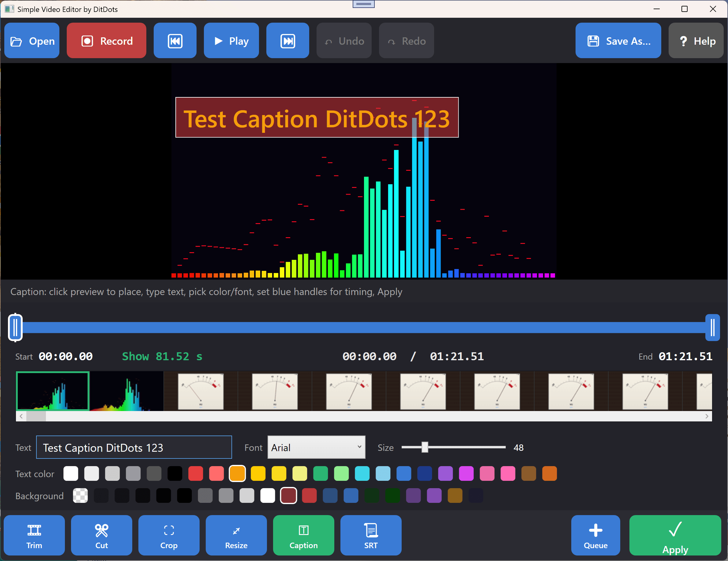This screenshot has height=561, width=728.
Task: Pick cyan text color swatch
Action: (x=362, y=474)
